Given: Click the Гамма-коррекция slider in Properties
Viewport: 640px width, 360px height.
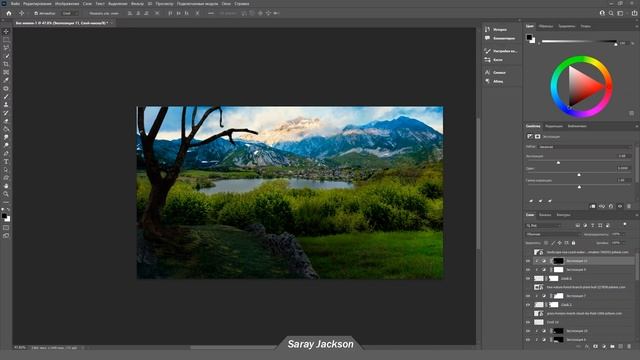Looking at the screenshot, I should [578, 187].
